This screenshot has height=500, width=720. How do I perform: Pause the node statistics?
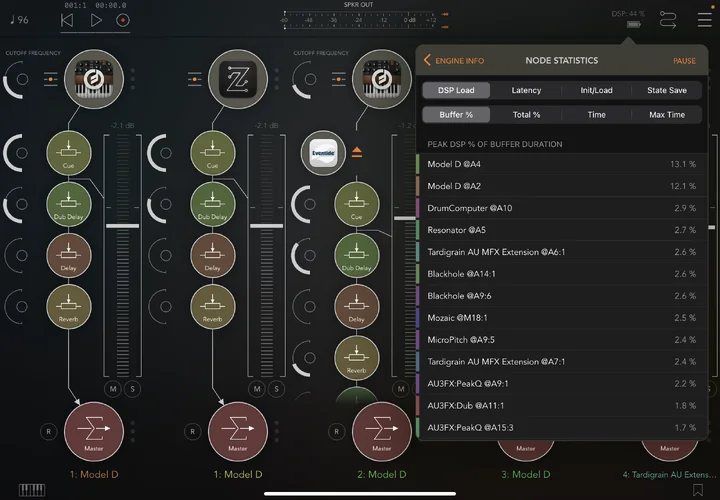click(684, 61)
